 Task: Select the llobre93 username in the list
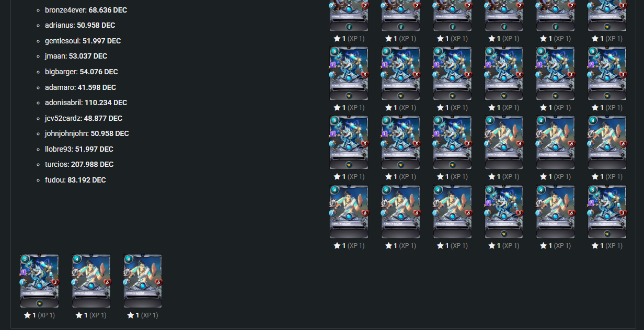59,149
